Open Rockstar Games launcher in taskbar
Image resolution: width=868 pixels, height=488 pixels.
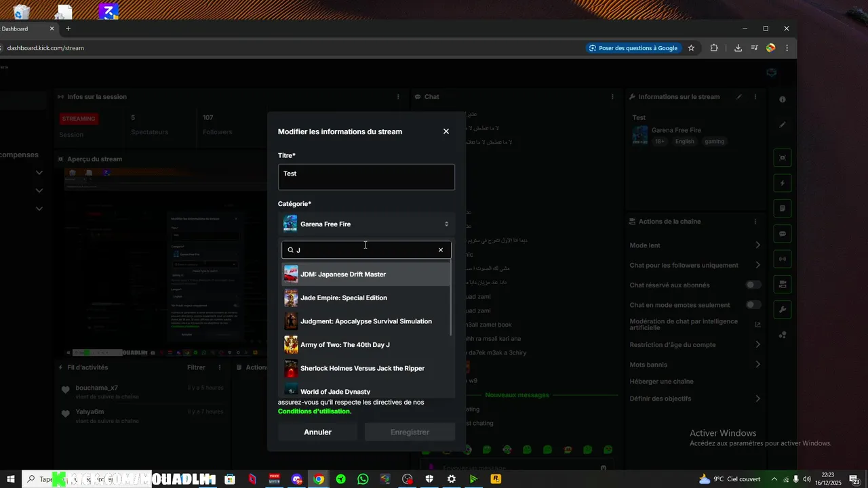(496, 479)
